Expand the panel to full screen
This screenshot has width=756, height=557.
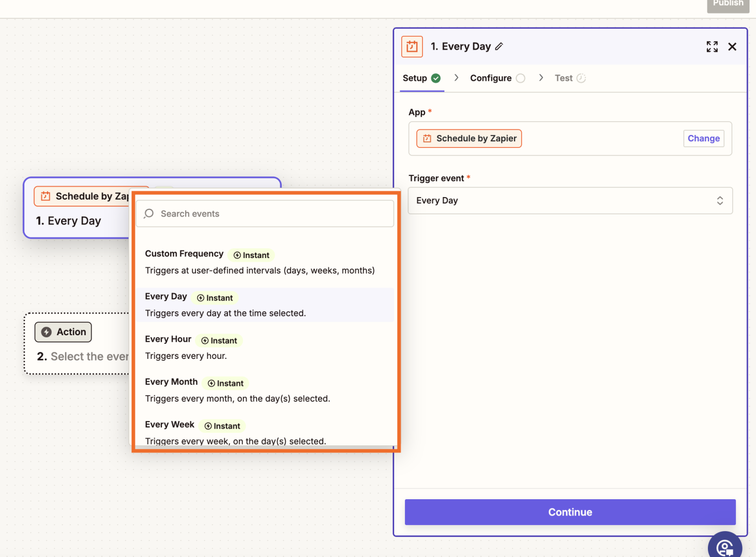click(x=712, y=47)
